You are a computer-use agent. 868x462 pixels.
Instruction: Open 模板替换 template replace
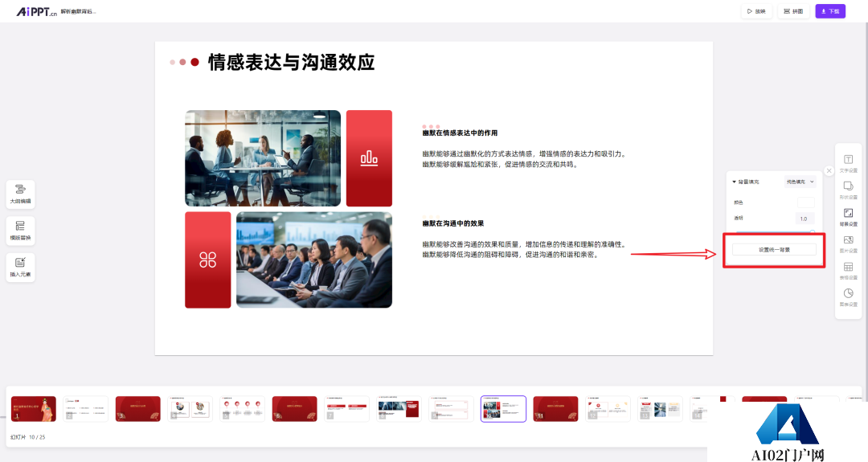tap(20, 231)
